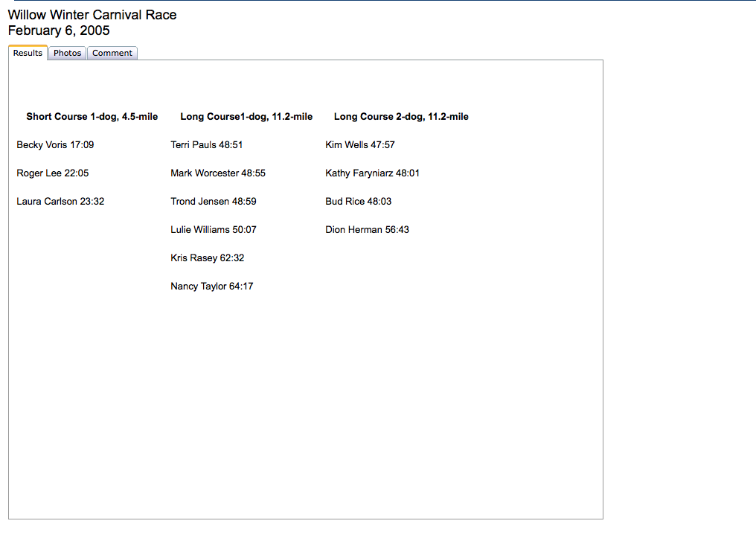Select the Kathy Faryniarz 48:01 result
Screen dimensions: 756x547
[x=372, y=173]
